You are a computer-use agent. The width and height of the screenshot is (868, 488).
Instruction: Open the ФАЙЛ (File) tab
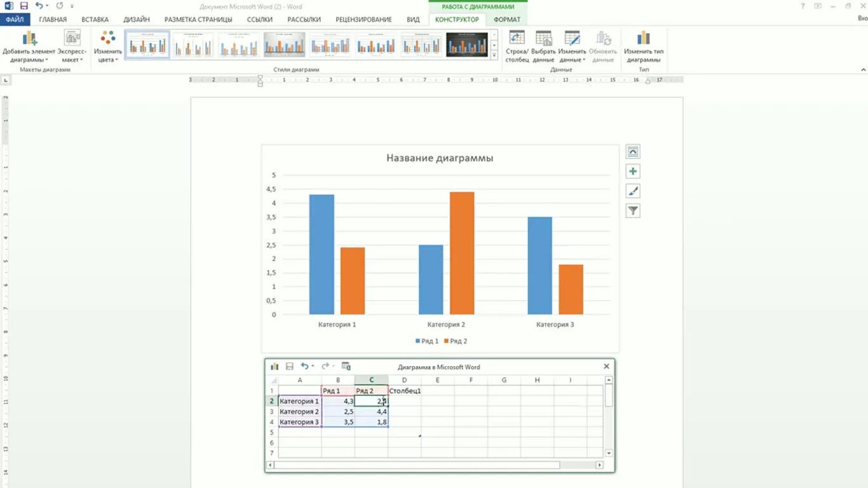pos(15,20)
